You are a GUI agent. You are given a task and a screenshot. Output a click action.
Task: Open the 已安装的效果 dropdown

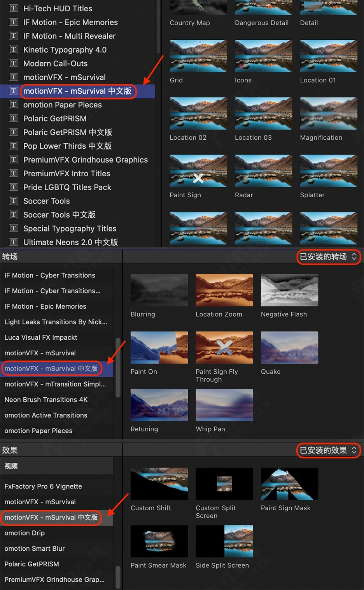(328, 450)
